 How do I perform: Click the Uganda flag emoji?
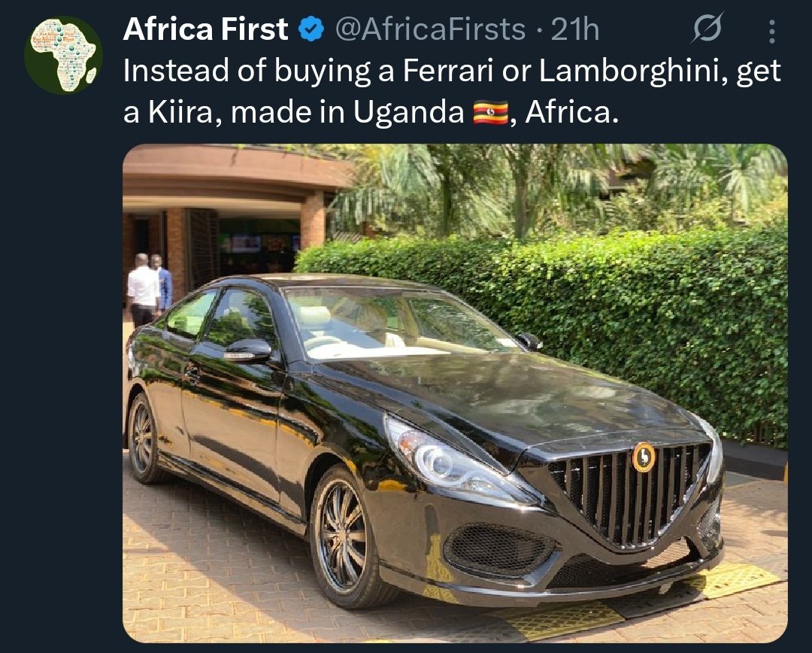pos(491,112)
